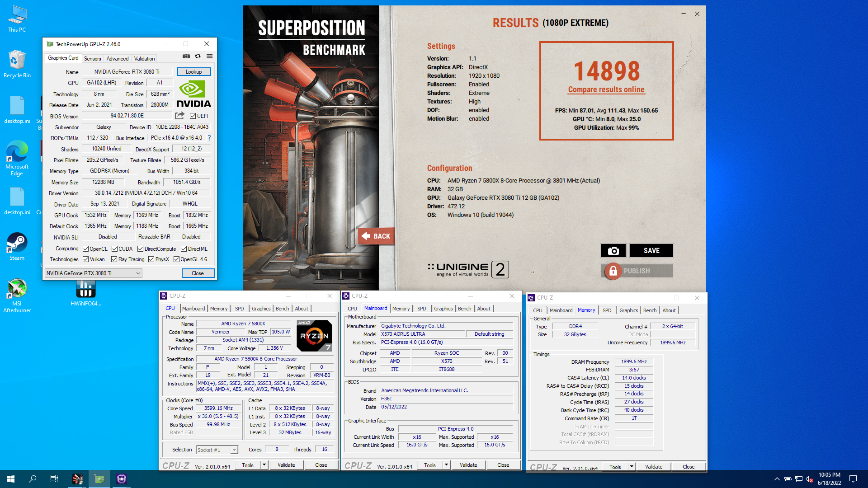Image resolution: width=868 pixels, height=488 pixels.
Task: Open Bench tab in first CPU-Z window
Action: 282,309
